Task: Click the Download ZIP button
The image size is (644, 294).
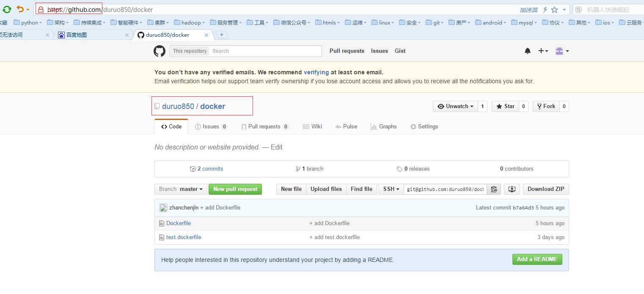Action: tap(546, 189)
